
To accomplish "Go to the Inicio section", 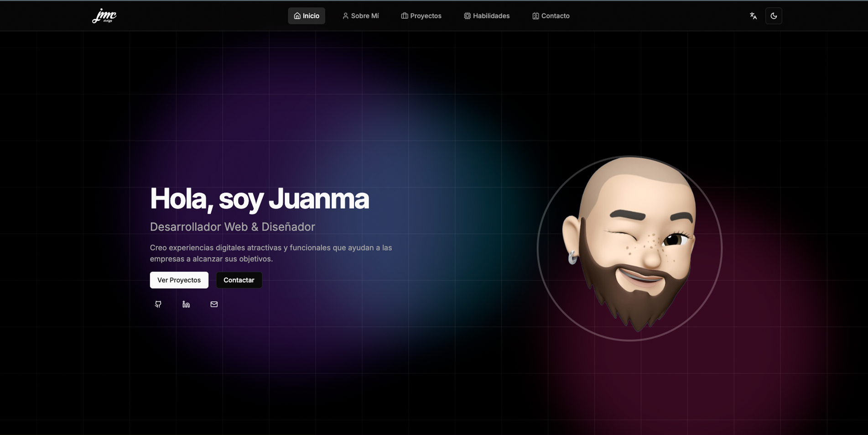I will (307, 16).
